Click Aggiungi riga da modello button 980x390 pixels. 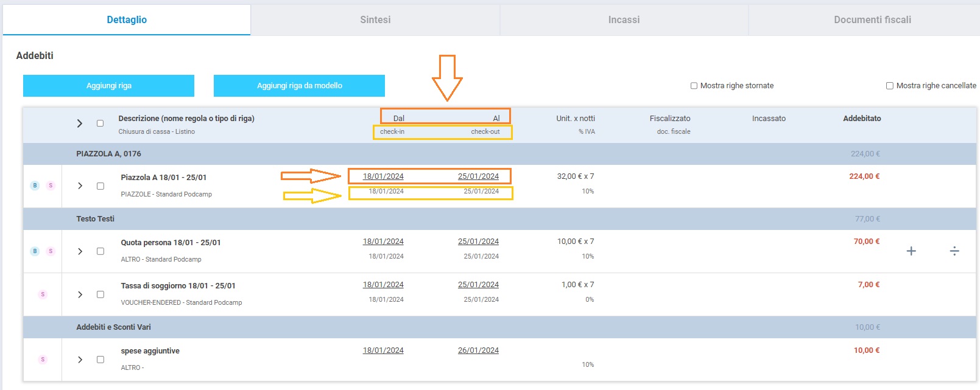pos(299,86)
